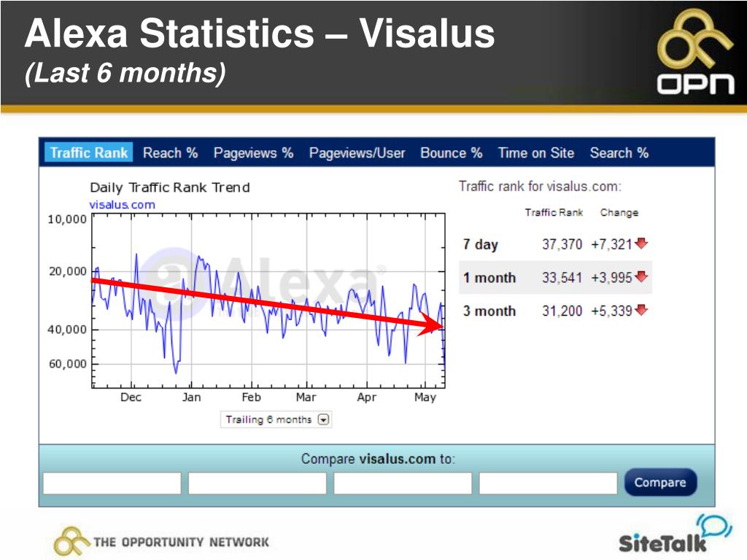Screen dimensions: 747x560
Task: Open the Trailing 6 months dropdown
Action: click(276, 419)
